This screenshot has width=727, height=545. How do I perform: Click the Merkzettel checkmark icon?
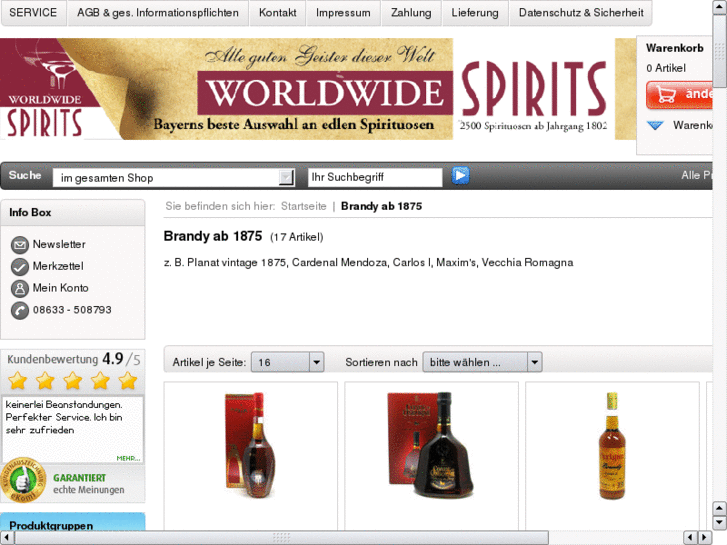point(19,266)
